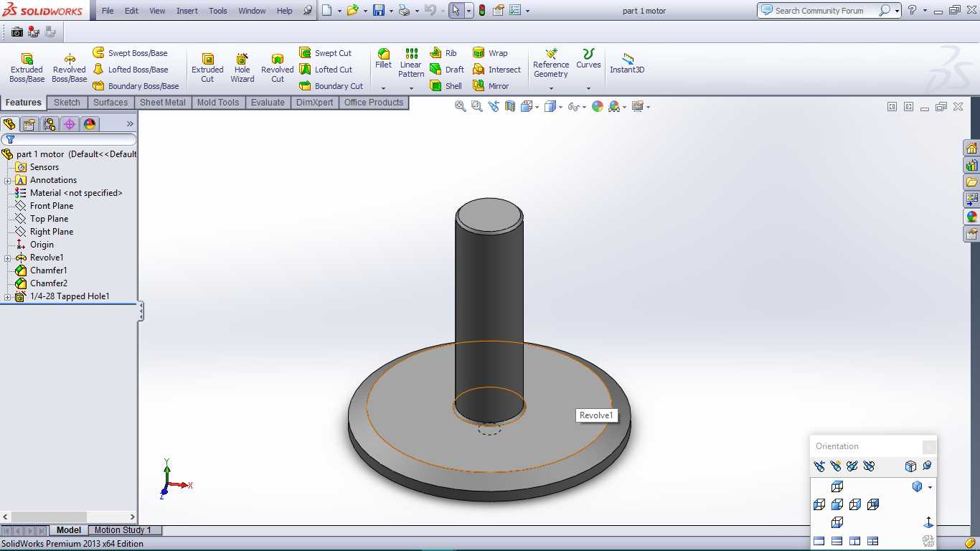Select Single View viewport layout
Screen dimensions: 980x551
pyautogui.click(x=819, y=541)
